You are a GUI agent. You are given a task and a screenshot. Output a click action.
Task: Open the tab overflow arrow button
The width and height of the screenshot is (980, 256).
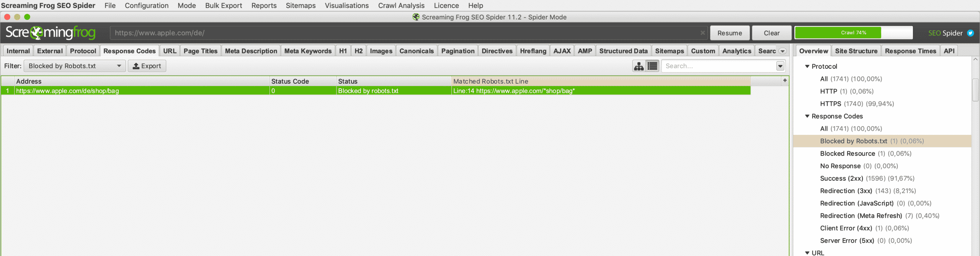click(x=782, y=51)
